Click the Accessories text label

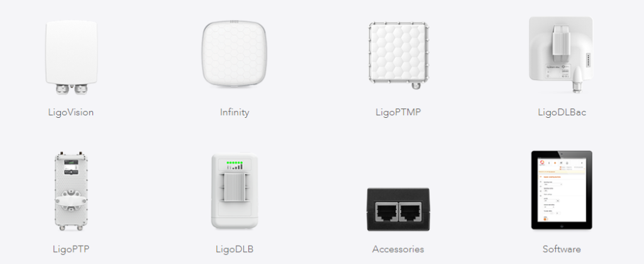pyautogui.click(x=398, y=249)
